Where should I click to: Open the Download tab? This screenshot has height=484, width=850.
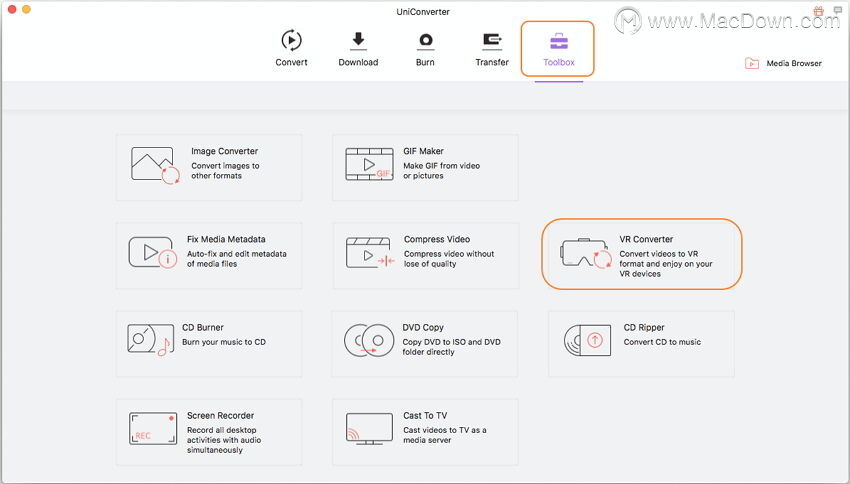click(358, 48)
